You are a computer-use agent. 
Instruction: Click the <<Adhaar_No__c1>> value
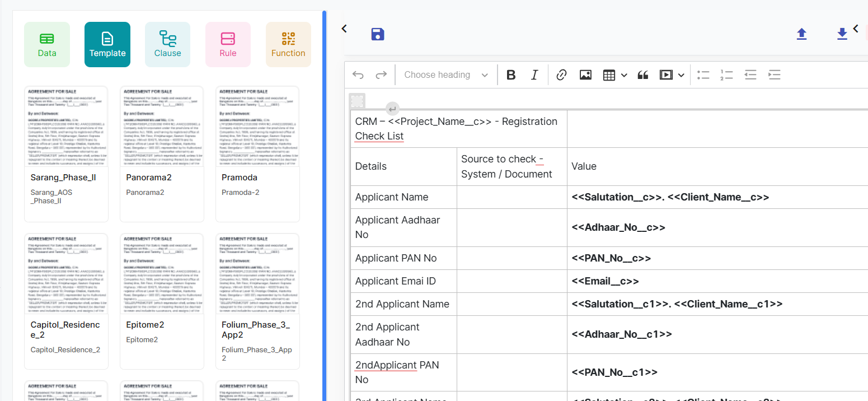point(622,334)
